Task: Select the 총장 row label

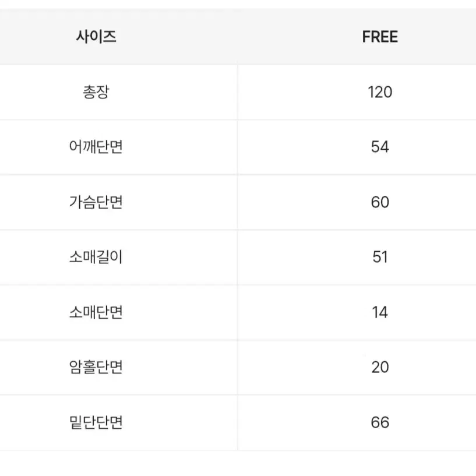Action: [96, 92]
